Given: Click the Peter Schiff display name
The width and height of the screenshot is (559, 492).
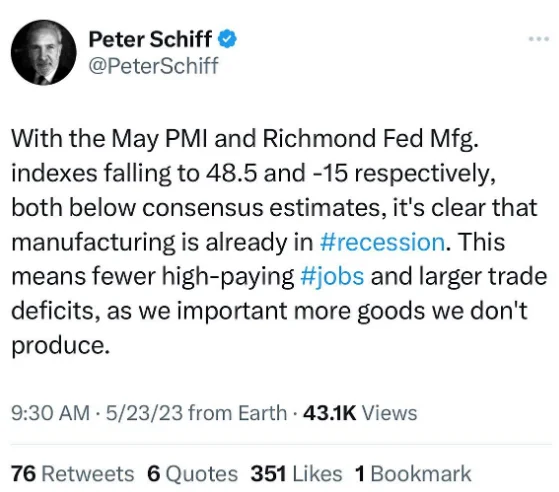Looking at the screenshot, I should coord(150,39).
